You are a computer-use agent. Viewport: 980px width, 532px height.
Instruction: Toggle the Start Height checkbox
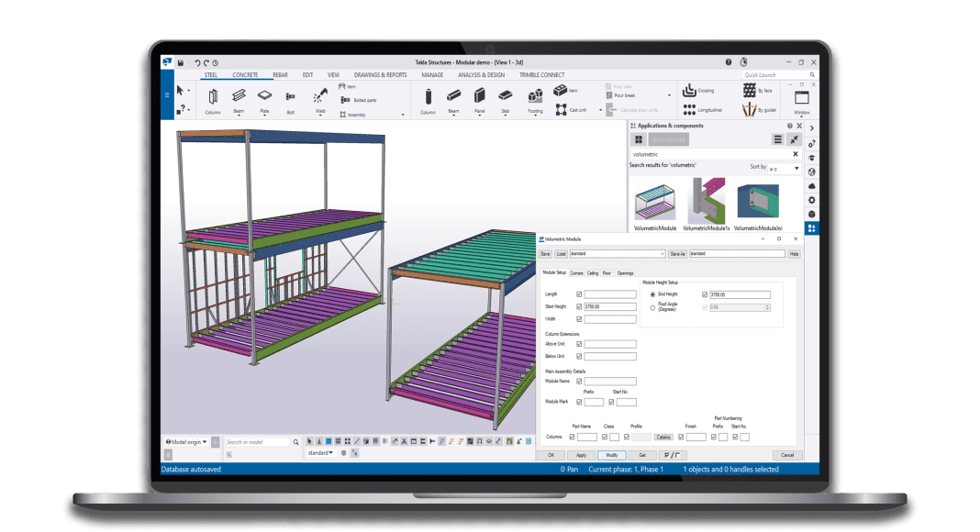[578, 306]
